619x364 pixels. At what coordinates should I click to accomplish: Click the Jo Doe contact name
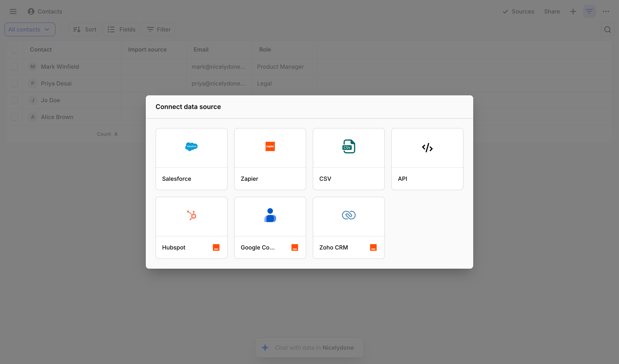(51, 100)
